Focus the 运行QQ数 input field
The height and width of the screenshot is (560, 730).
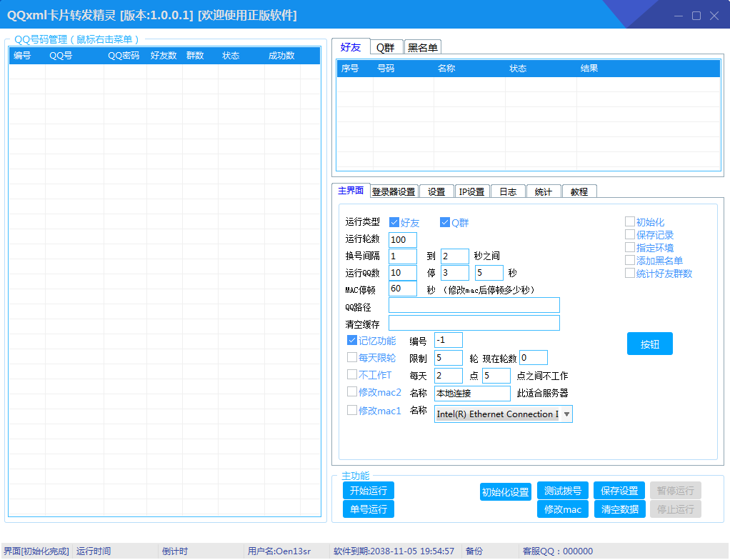(x=403, y=273)
